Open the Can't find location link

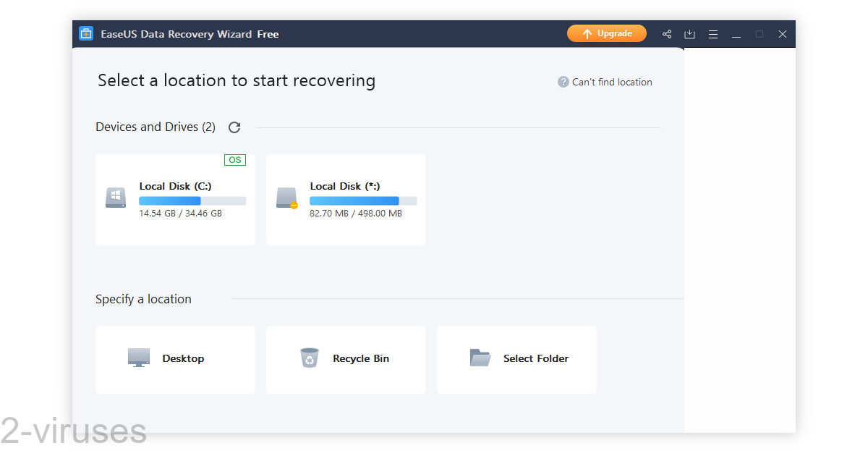tap(612, 83)
